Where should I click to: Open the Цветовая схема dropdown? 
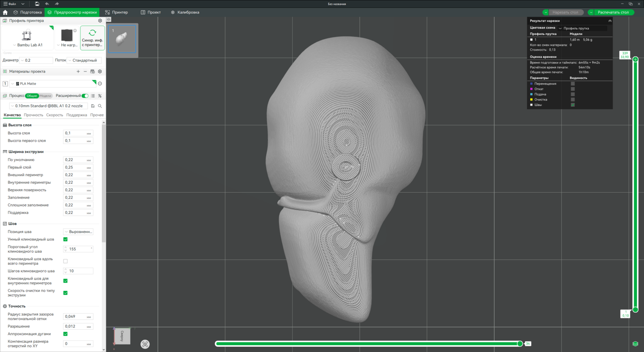pyautogui.click(x=582, y=28)
